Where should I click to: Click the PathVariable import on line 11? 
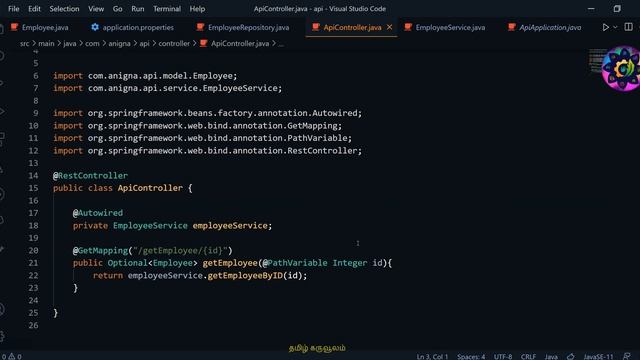click(x=202, y=138)
